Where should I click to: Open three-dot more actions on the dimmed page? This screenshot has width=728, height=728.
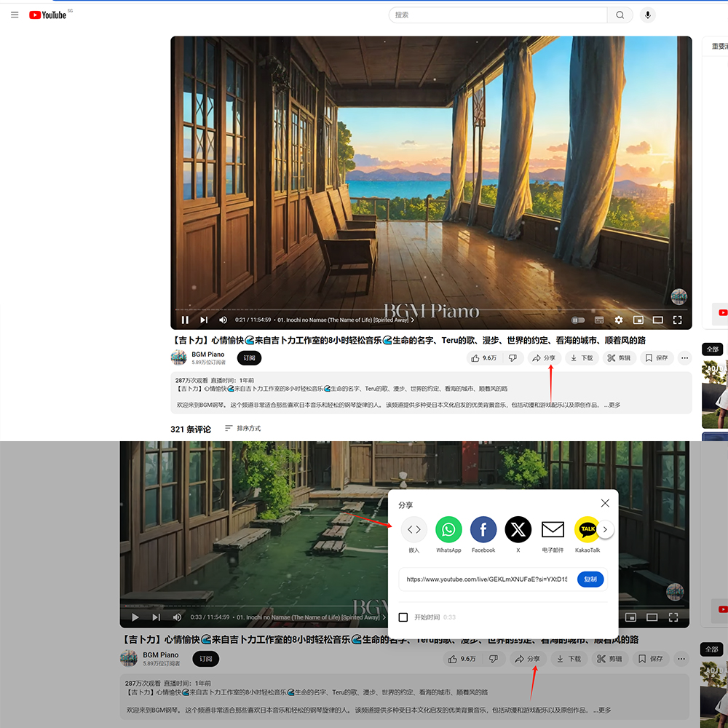681,659
